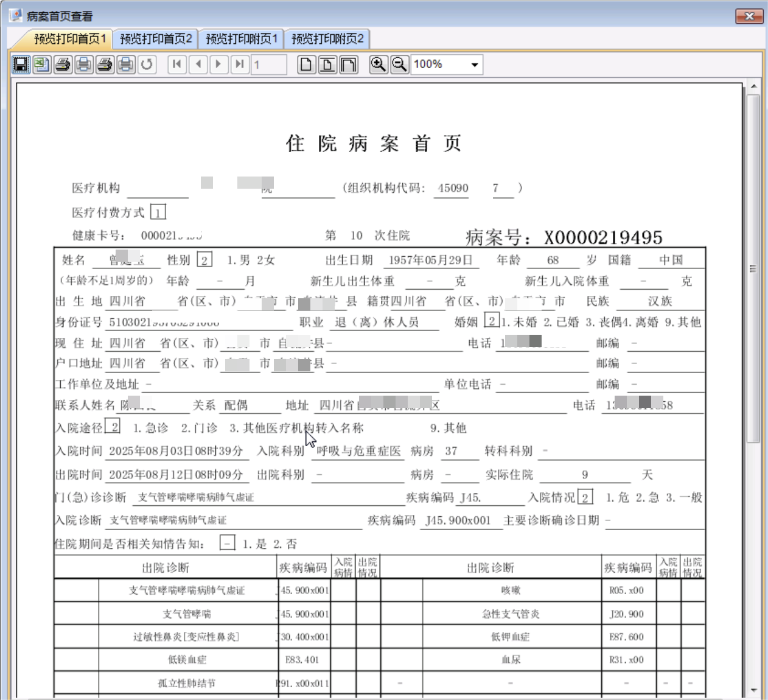Click the page number input field
768x700 pixels.
click(268, 65)
